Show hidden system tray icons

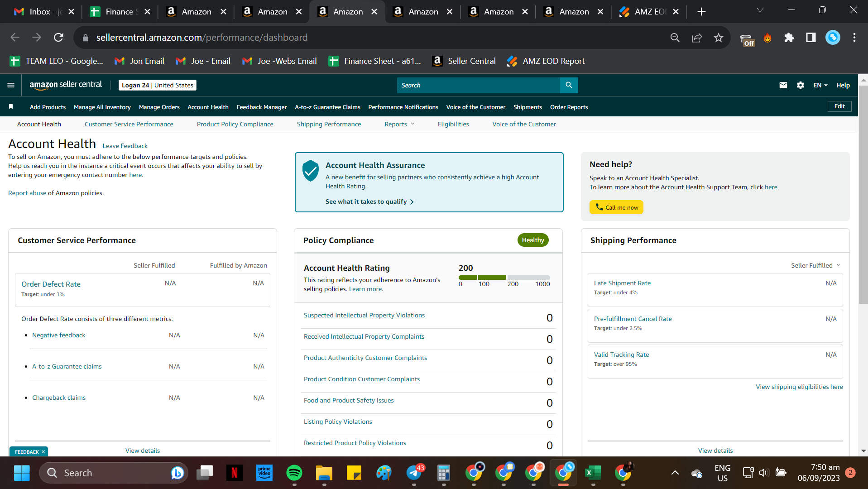coord(675,473)
